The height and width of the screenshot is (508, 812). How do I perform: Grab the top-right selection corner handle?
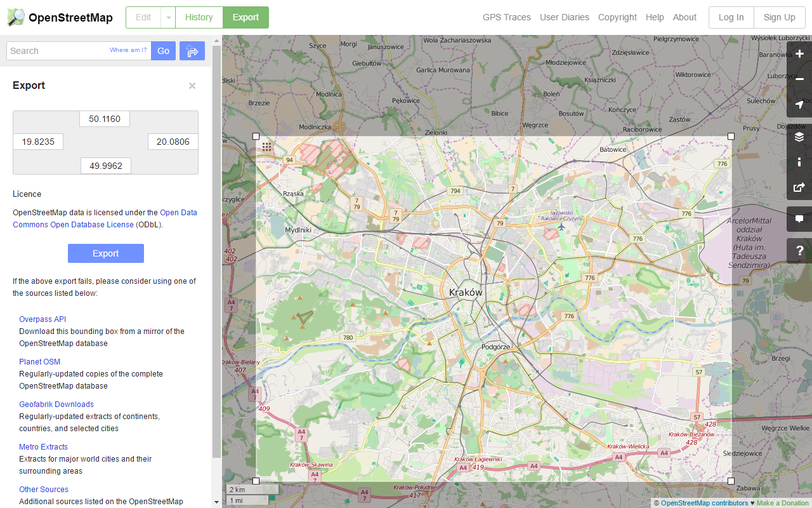(x=731, y=136)
